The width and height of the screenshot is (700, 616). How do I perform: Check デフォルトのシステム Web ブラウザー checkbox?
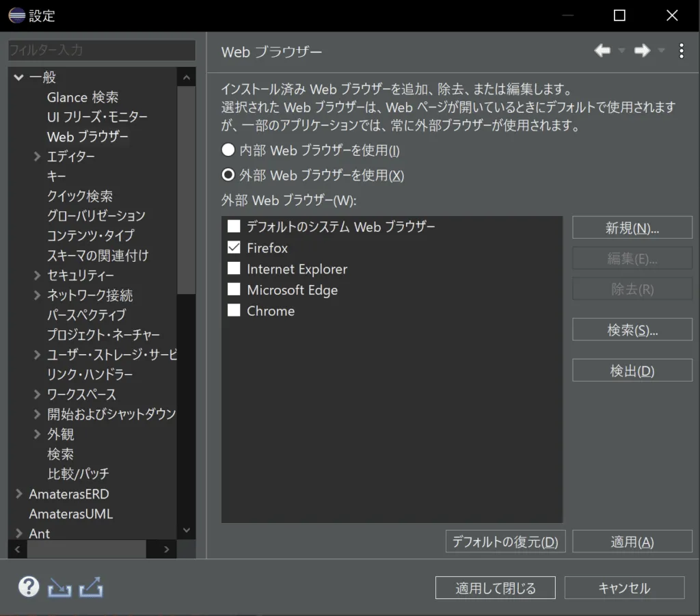click(234, 226)
